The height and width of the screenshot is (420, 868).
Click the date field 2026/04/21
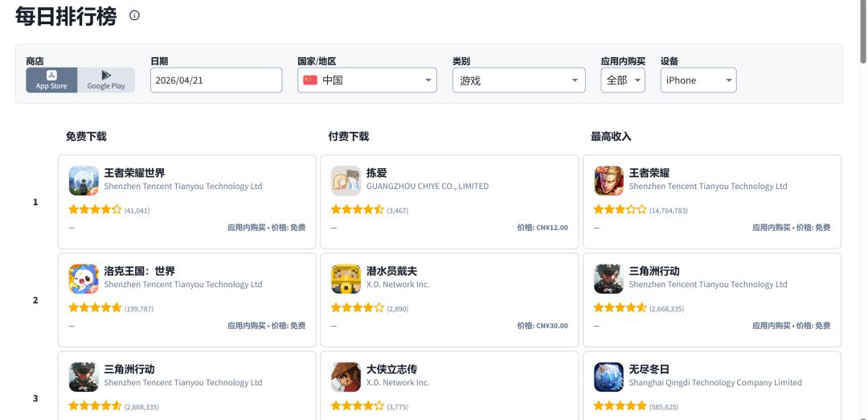[x=216, y=80]
